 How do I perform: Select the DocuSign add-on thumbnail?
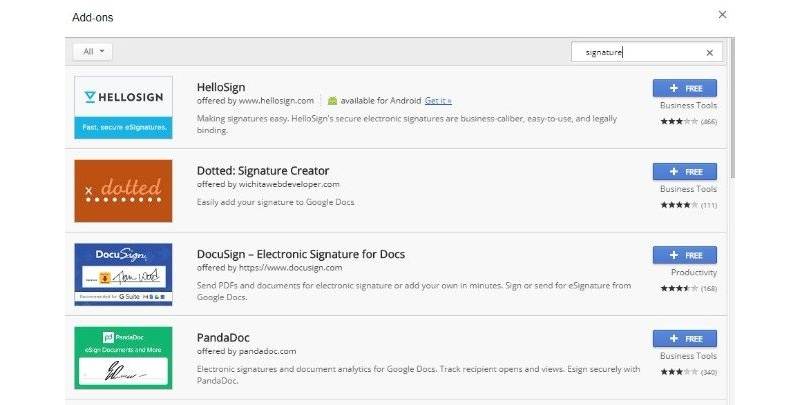tap(124, 274)
